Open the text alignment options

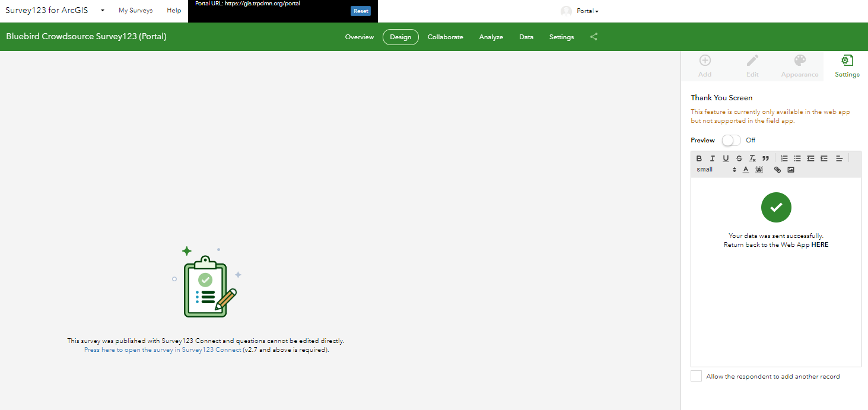tap(839, 158)
